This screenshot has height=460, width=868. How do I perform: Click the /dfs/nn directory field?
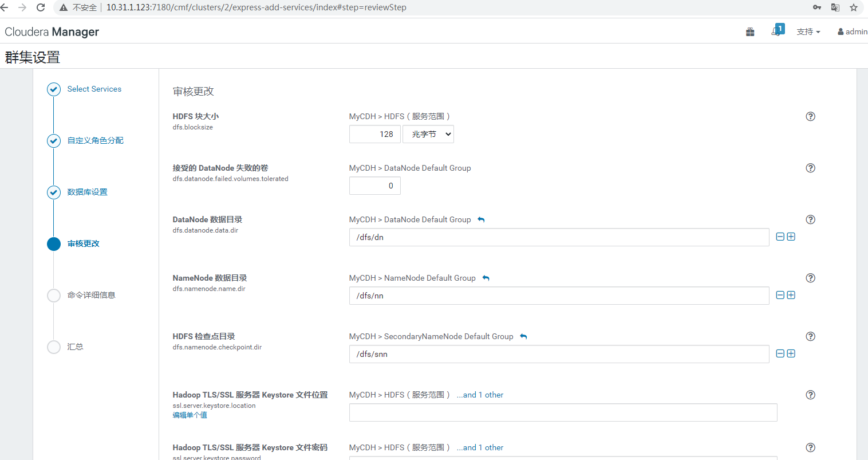[559, 296]
